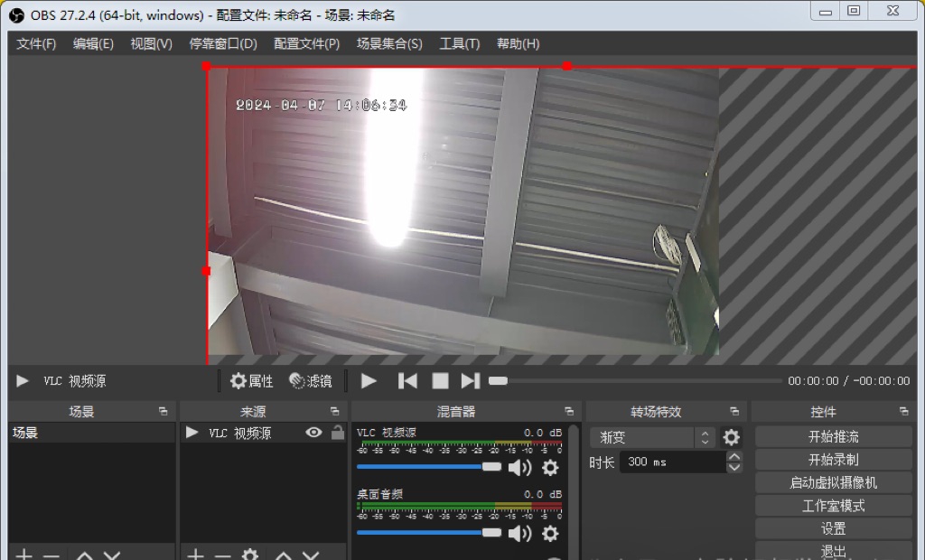
Task: Hide the VLC 视频源 source with eye icon
Action: (313, 433)
